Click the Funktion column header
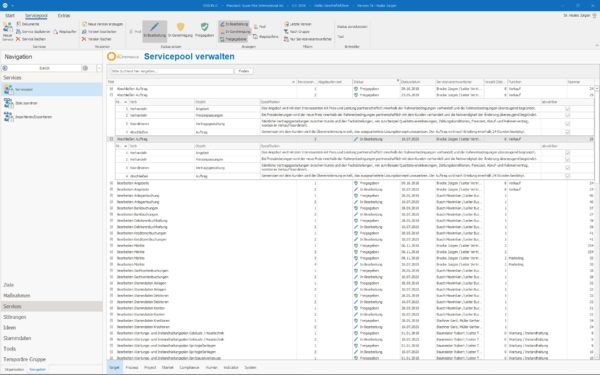Screen dimensions: 600x375 coord(536,82)
